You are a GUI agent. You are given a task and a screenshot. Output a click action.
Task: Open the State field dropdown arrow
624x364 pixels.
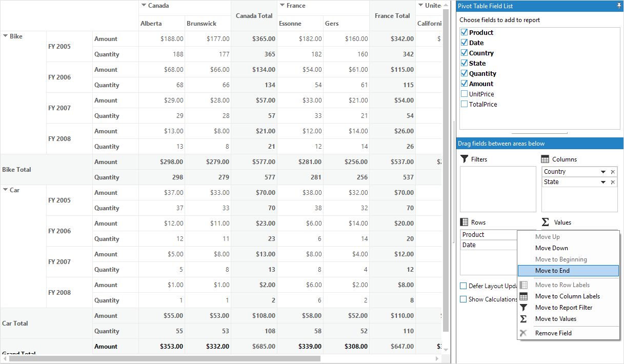tap(603, 182)
